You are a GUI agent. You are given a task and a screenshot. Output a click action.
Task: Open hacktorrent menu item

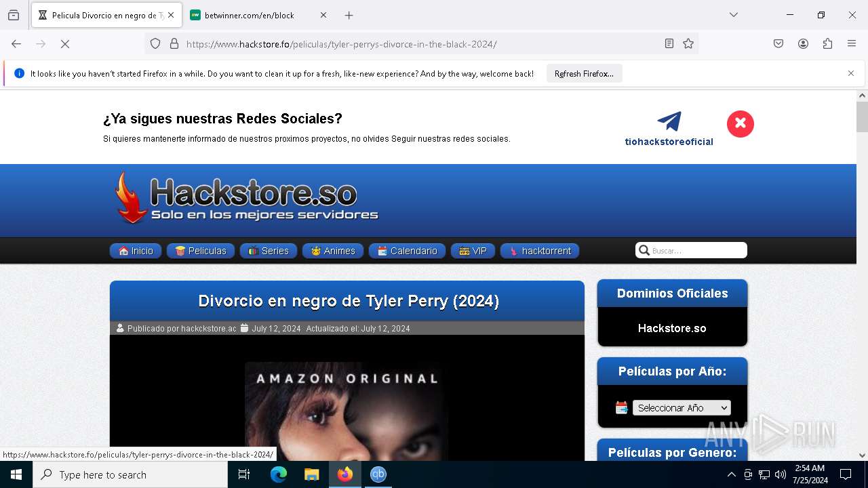(x=540, y=251)
